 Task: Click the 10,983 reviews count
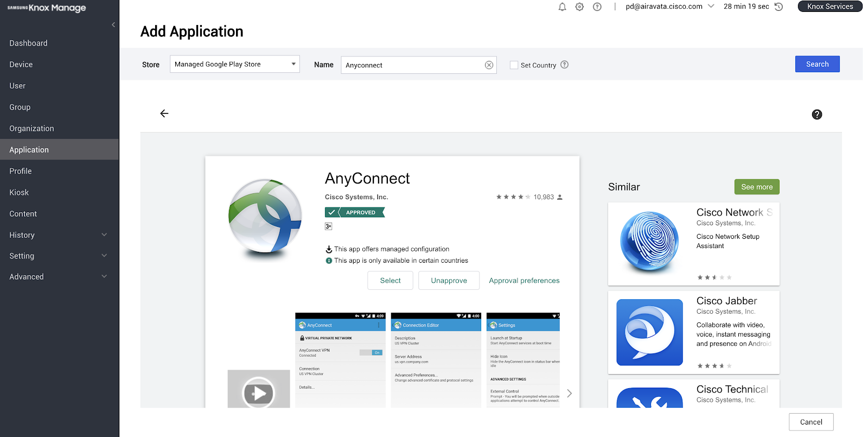tap(544, 197)
